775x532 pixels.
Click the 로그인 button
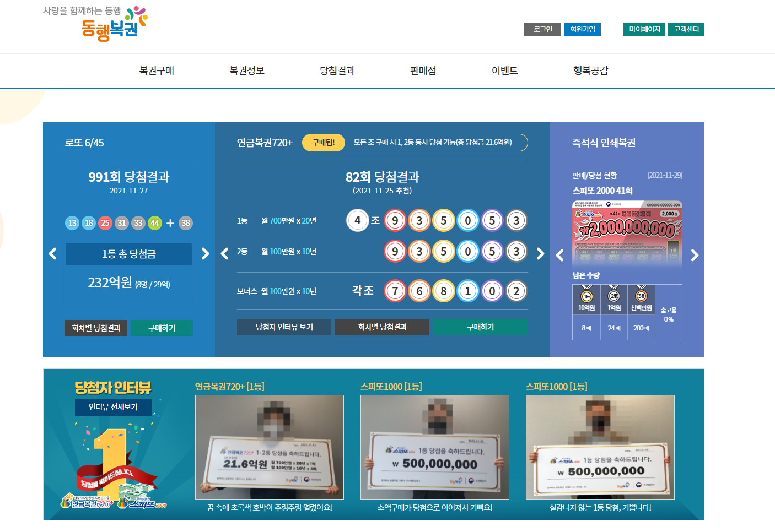(542, 29)
